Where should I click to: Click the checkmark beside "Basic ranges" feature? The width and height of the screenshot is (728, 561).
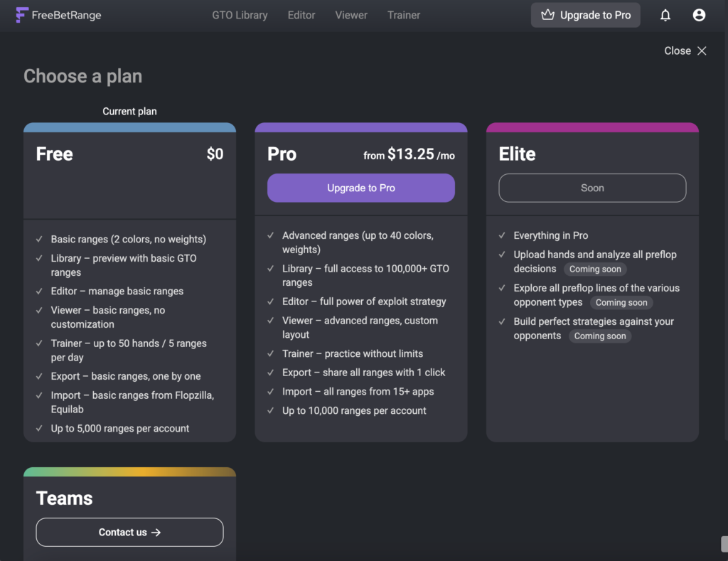tap(40, 239)
